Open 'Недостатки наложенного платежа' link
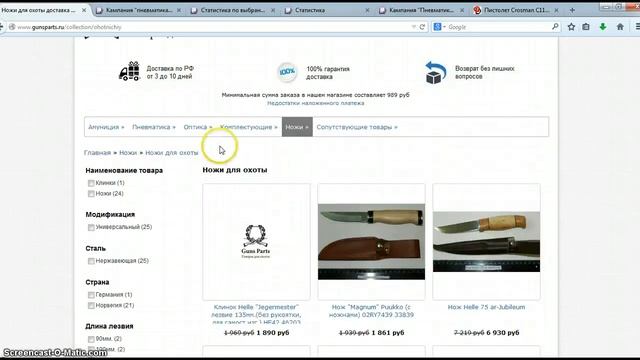Screen dimensions: 640x360 [316, 103]
